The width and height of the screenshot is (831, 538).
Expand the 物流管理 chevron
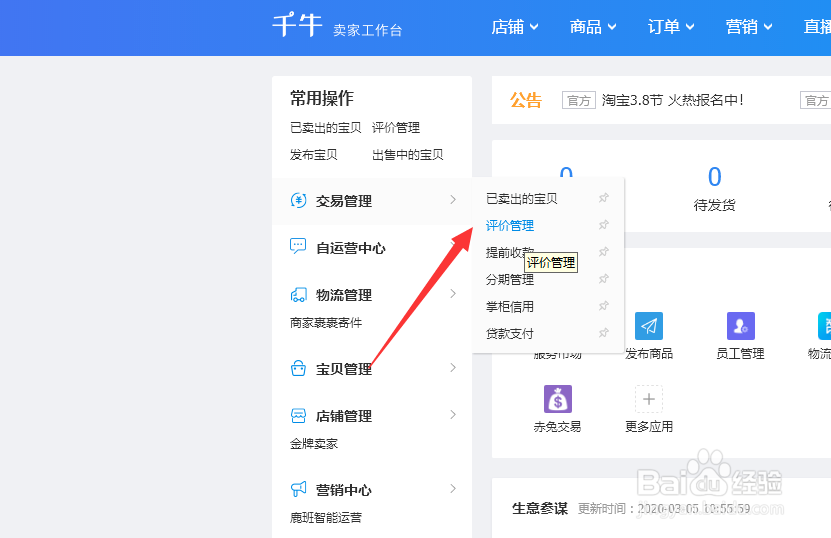[x=453, y=294]
